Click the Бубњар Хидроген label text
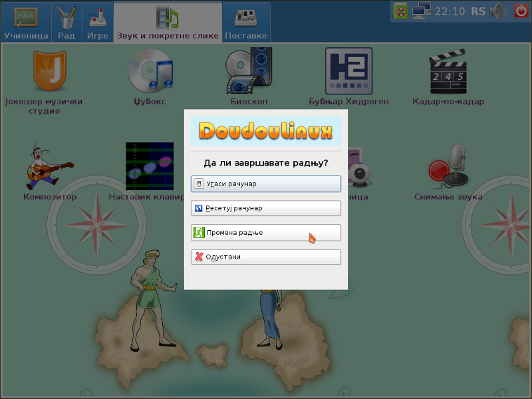This screenshot has width=532, height=399. [348, 102]
